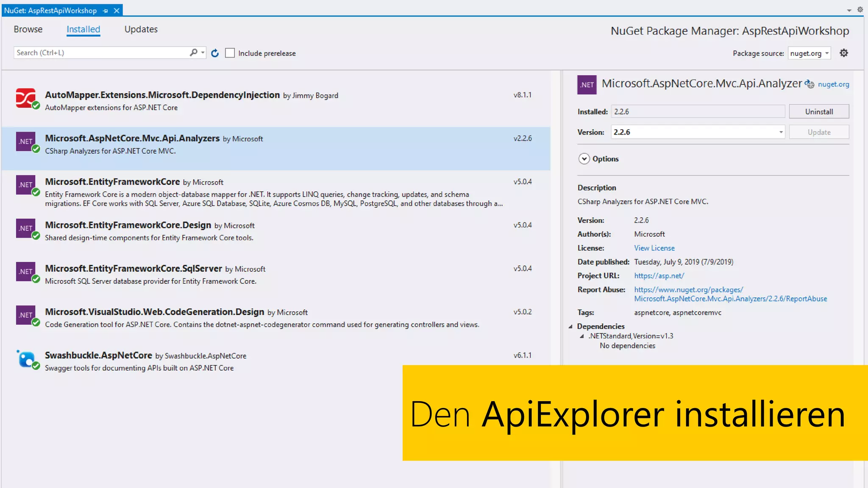Click the date published Tuesday, July 9, 2019
The width and height of the screenshot is (868, 488).
(684, 262)
